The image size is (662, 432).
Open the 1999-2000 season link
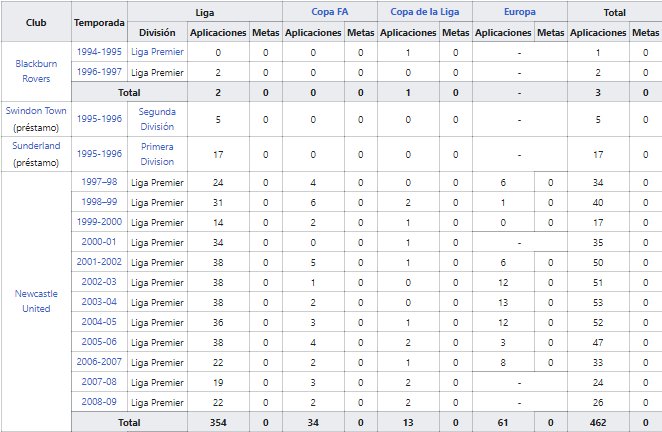point(99,222)
